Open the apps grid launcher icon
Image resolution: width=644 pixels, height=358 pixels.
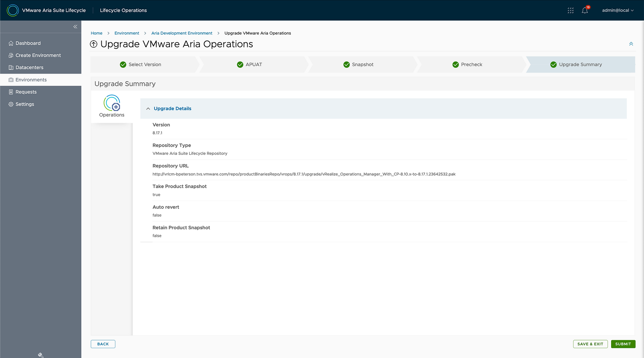click(x=571, y=10)
